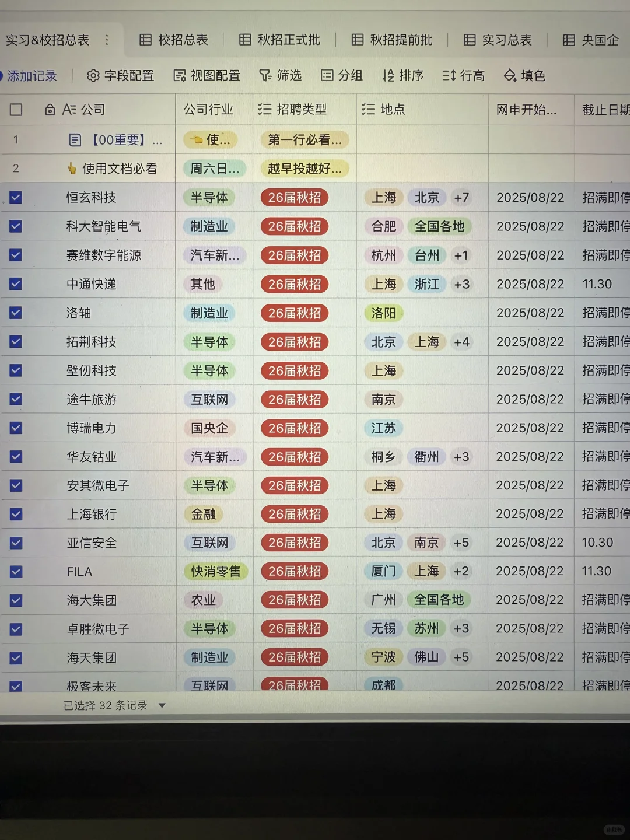Click the 网申开始 column header
Screen dimensions: 630x840
pos(527,109)
